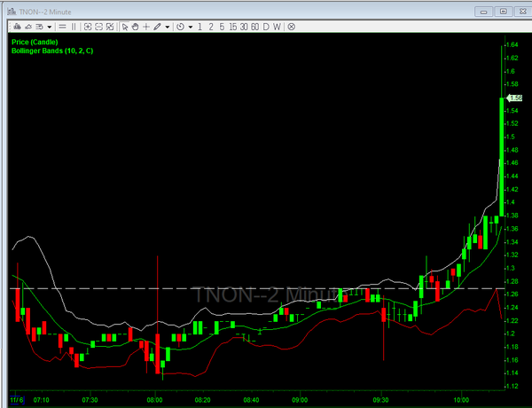Click the horizontal lines toolbar icon
This screenshot has width=532, height=408.
(x=62, y=27)
